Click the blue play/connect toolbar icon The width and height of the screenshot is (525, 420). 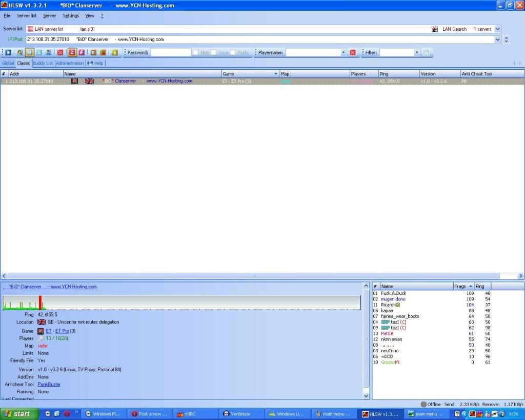(9, 52)
